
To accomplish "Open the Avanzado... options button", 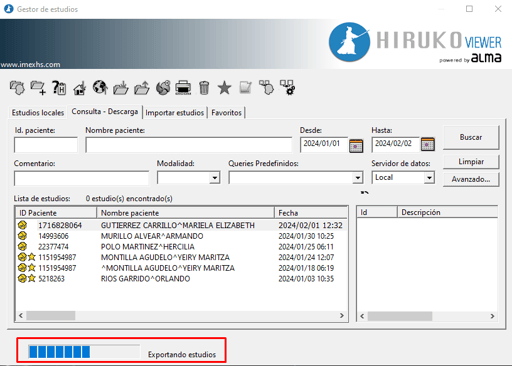I will point(471,179).
